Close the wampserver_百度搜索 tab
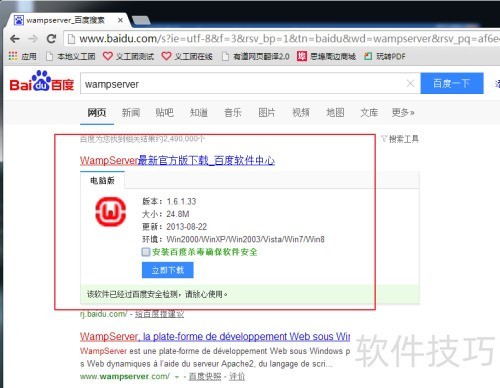 pos(120,20)
